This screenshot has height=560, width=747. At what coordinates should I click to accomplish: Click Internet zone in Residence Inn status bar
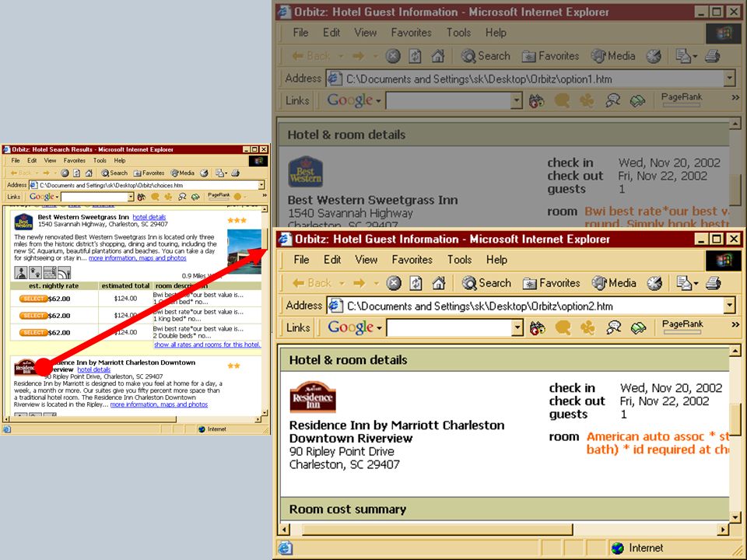pos(637,548)
